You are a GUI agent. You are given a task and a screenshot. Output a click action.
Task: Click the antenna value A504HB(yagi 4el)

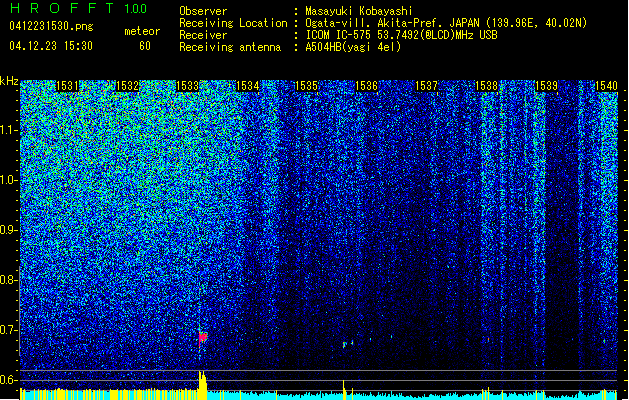(353, 47)
